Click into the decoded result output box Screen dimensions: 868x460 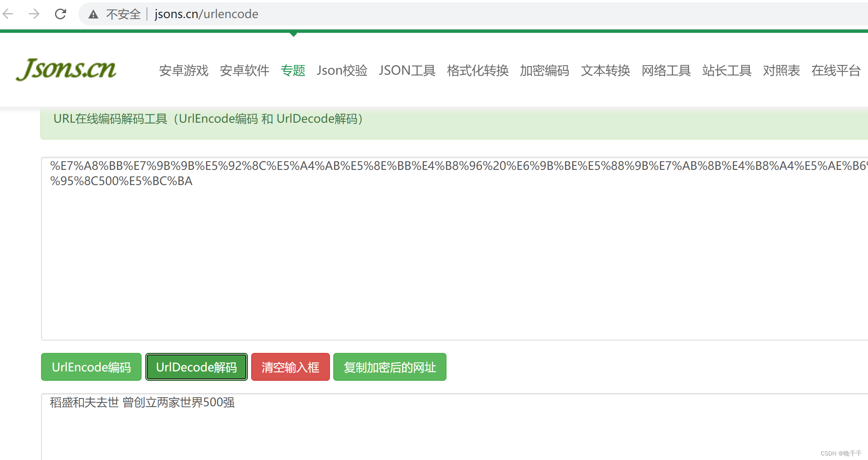pyautogui.click(x=454, y=427)
